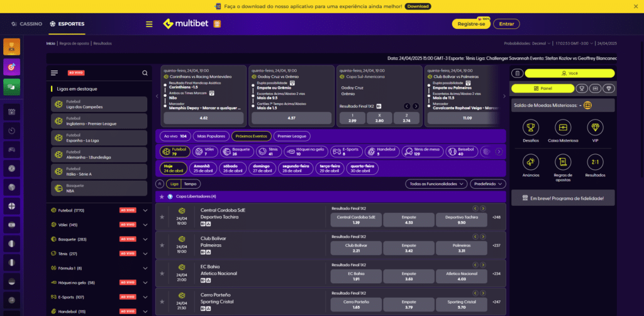Expand the Hóquei no gelo (58) list
644x316 pixels.
(x=145, y=283)
